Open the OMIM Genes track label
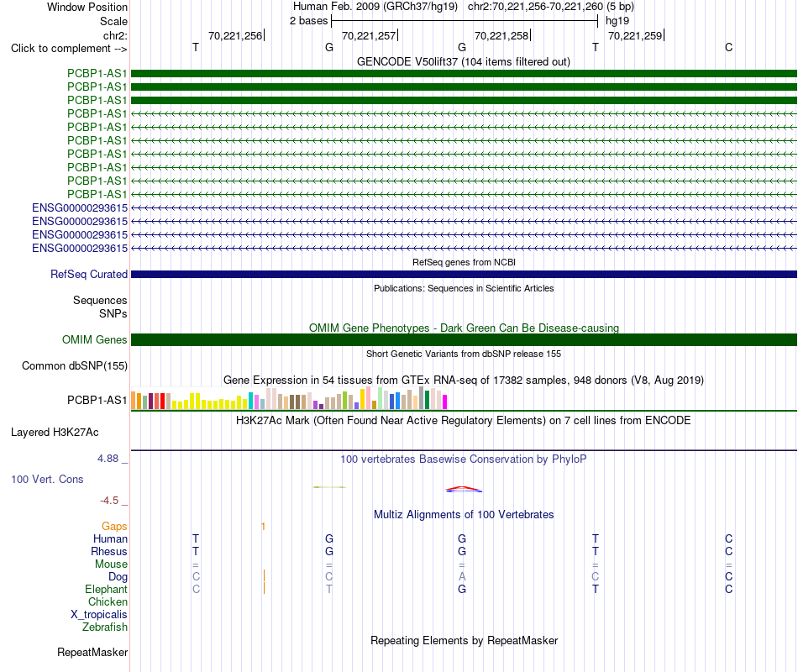Image resolution: width=798 pixels, height=672 pixels. (x=94, y=339)
